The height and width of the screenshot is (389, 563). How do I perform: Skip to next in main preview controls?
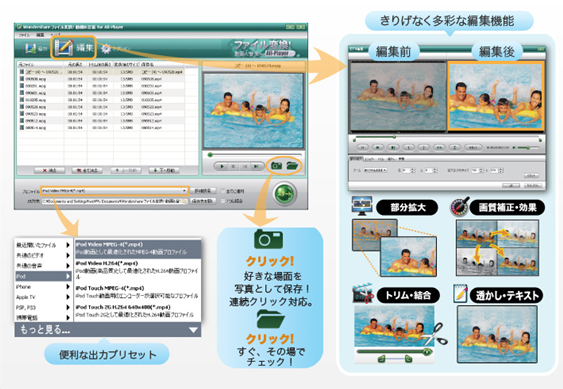256,167
